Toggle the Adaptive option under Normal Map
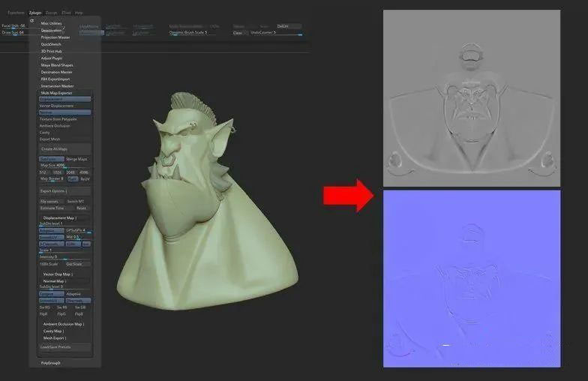This screenshot has height=381, width=588. coord(78,294)
